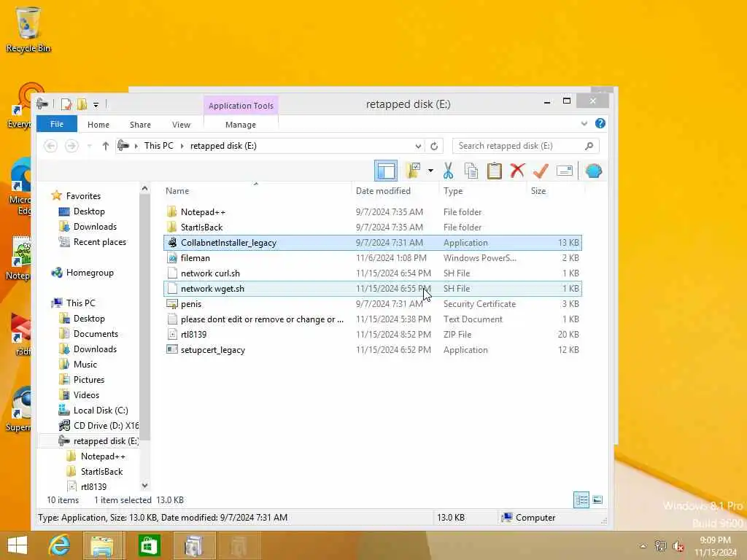747x560 pixels.
Task: Select the Notepad++ folder in file list
Action: [373, 212]
